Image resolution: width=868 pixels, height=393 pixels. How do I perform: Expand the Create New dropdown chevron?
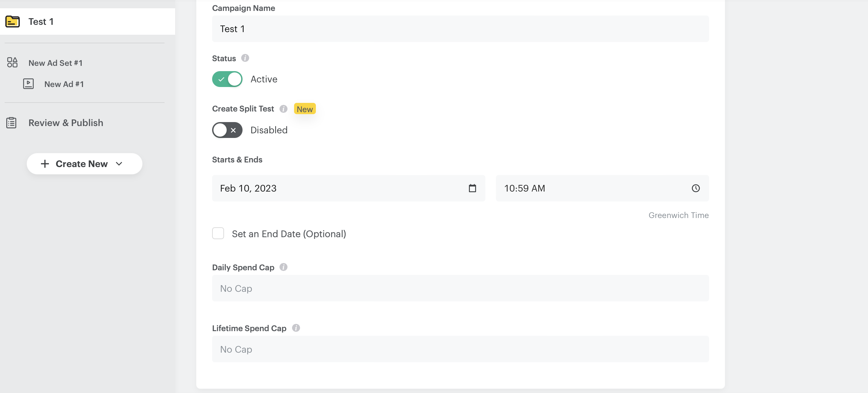tap(119, 164)
